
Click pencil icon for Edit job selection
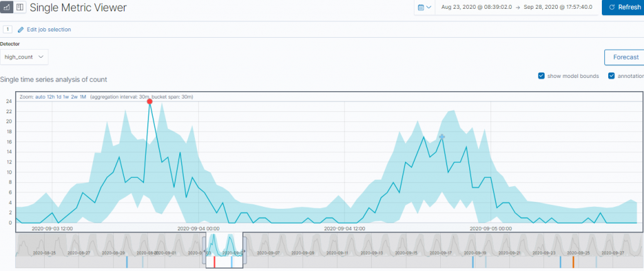[x=21, y=30]
